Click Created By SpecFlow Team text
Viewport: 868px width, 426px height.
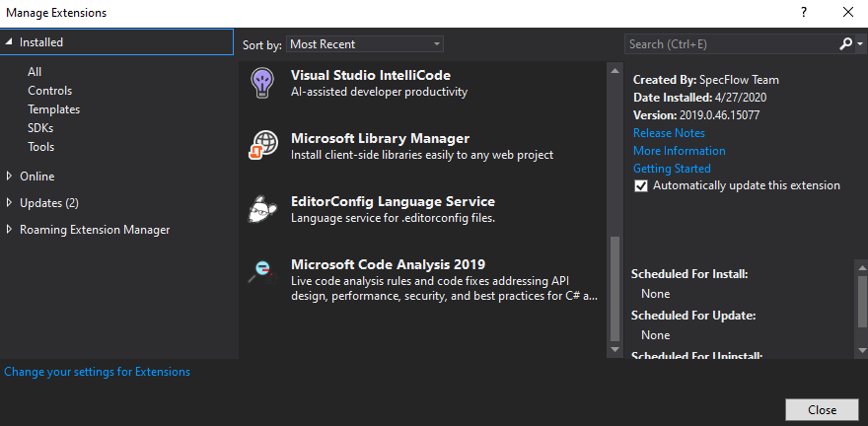pyautogui.click(x=706, y=80)
